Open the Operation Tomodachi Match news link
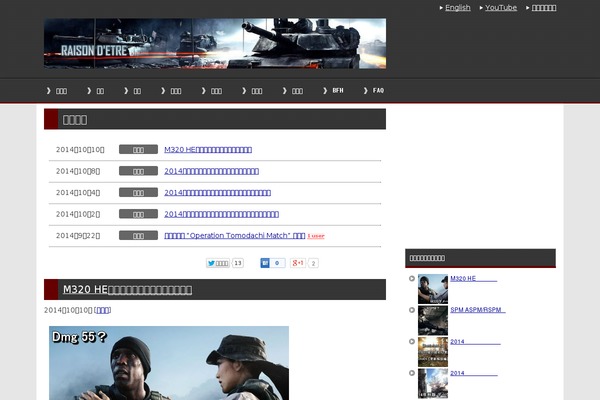The height and width of the screenshot is (400, 600). (235, 235)
